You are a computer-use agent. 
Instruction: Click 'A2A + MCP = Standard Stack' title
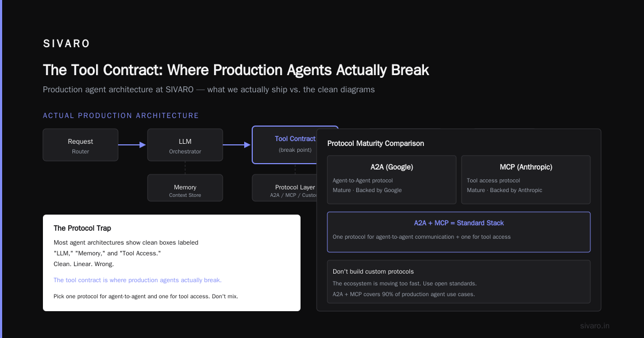click(x=459, y=223)
